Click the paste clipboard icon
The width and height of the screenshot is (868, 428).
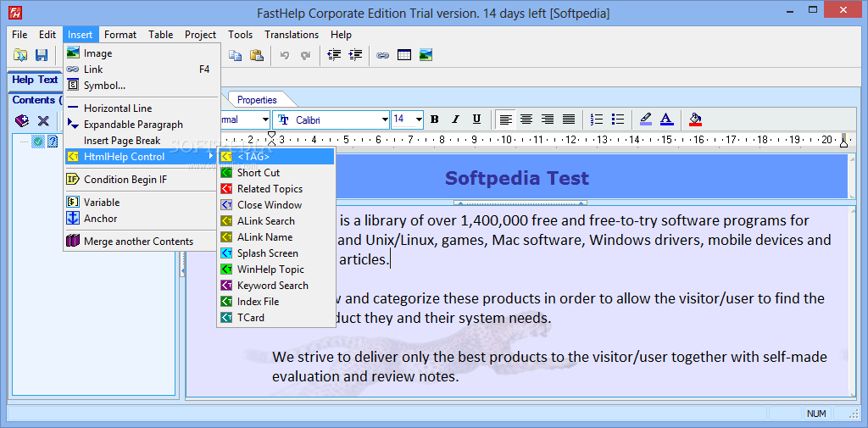click(x=256, y=55)
